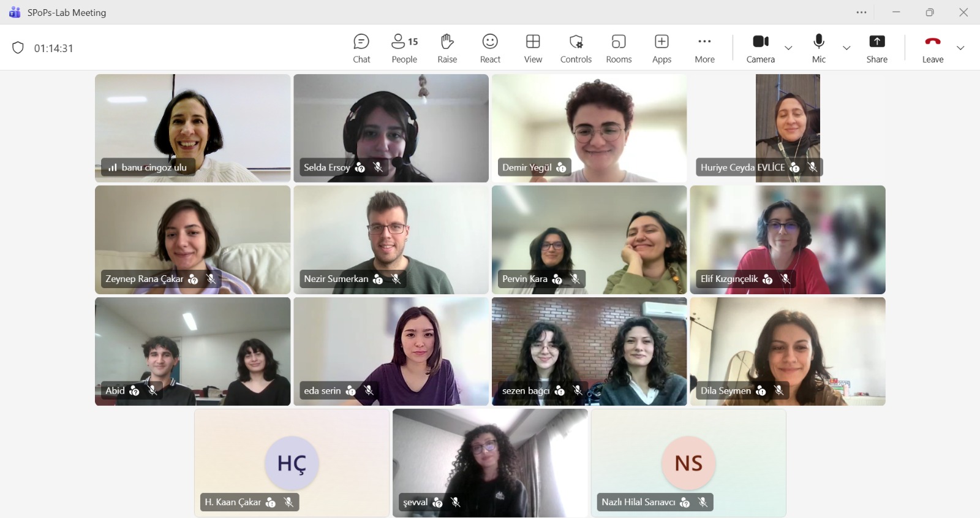The image size is (980, 518).
Task: Mute or unmute the Mic
Action: point(819,48)
